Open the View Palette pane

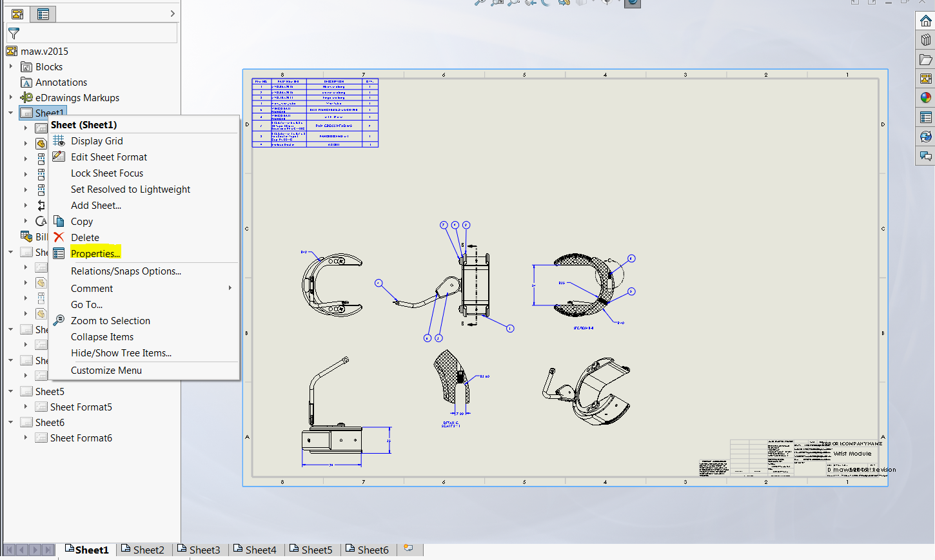pyautogui.click(x=926, y=78)
